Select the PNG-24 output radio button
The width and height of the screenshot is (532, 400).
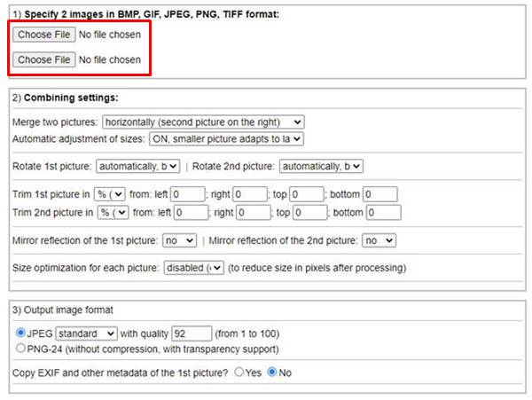tap(20, 348)
